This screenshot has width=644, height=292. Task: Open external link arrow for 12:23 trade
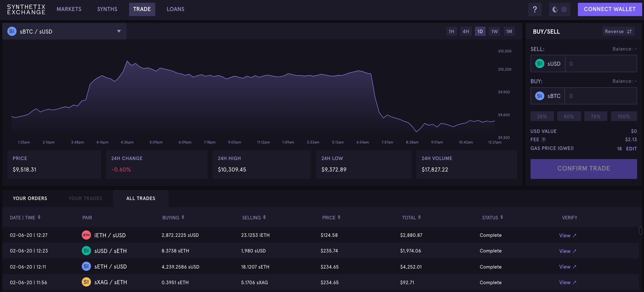(574, 251)
